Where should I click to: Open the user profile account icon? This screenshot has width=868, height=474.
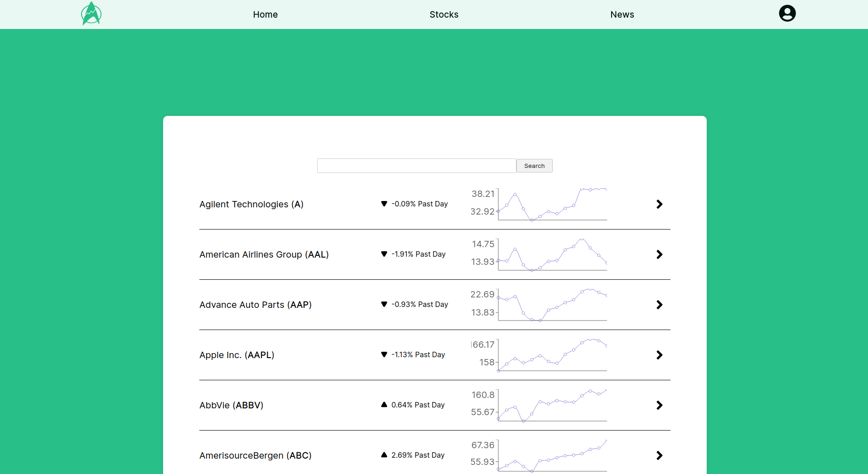(787, 13)
